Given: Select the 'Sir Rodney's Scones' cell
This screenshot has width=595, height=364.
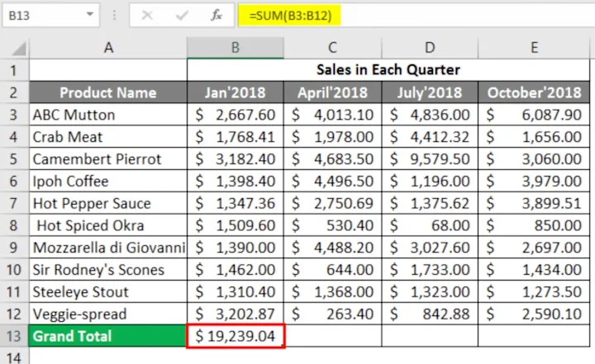Looking at the screenshot, I should point(108,270).
